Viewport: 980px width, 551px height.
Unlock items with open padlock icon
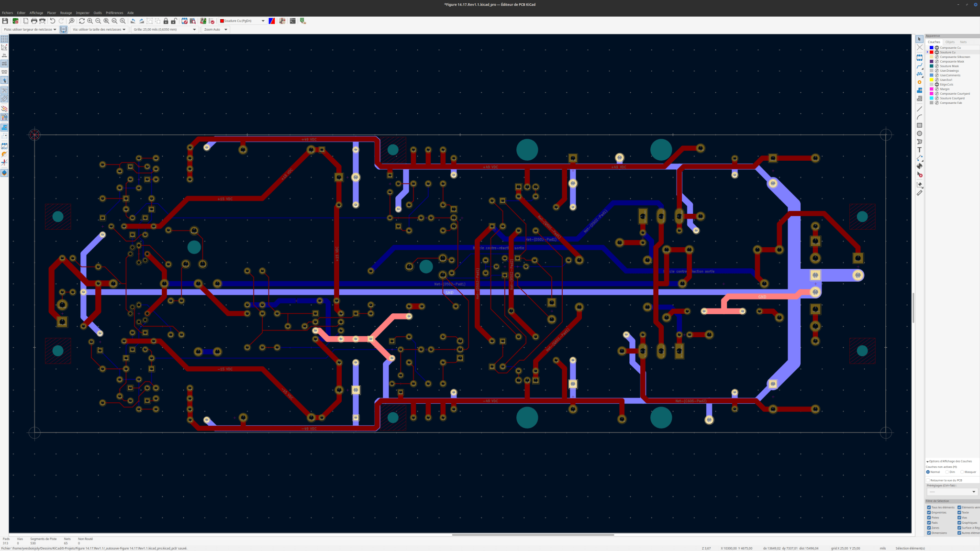[174, 21]
